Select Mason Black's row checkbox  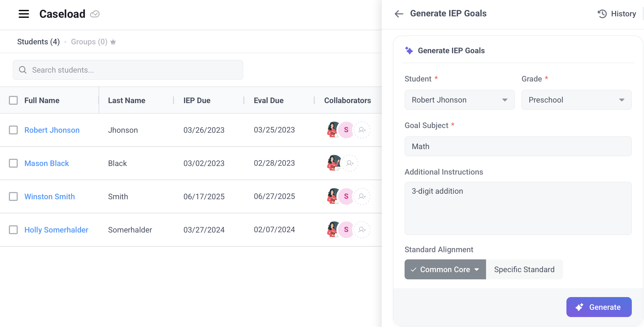point(13,163)
